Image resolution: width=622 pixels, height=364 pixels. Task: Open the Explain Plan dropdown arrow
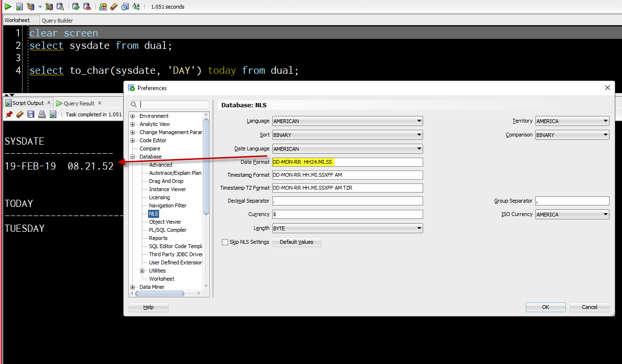[x=40, y=7]
